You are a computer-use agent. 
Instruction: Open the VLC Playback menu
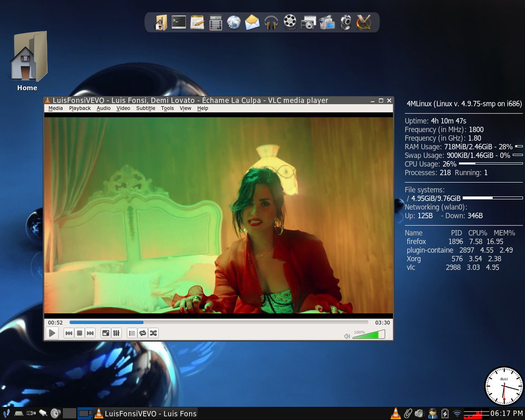coord(80,108)
